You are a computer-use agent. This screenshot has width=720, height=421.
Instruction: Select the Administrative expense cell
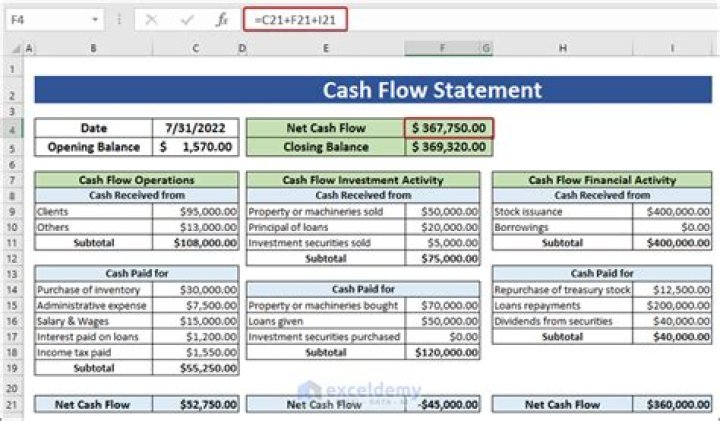pyautogui.click(x=94, y=305)
